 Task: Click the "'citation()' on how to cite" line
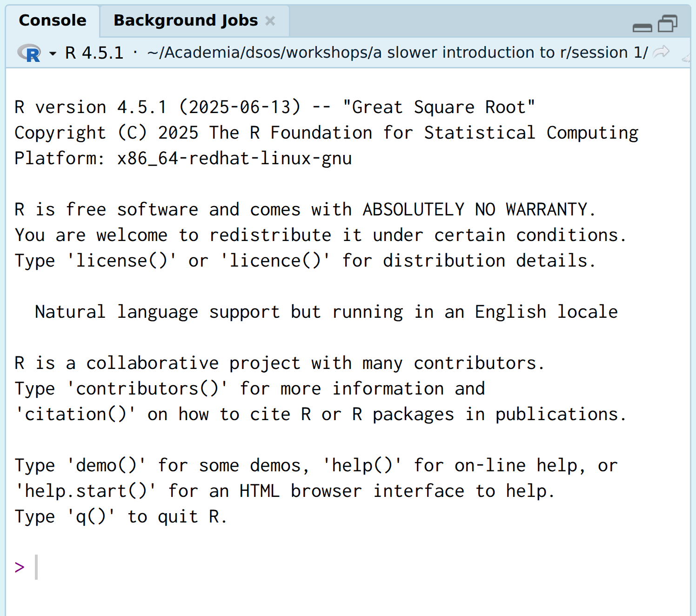pyautogui.click(x=321, y=415)
